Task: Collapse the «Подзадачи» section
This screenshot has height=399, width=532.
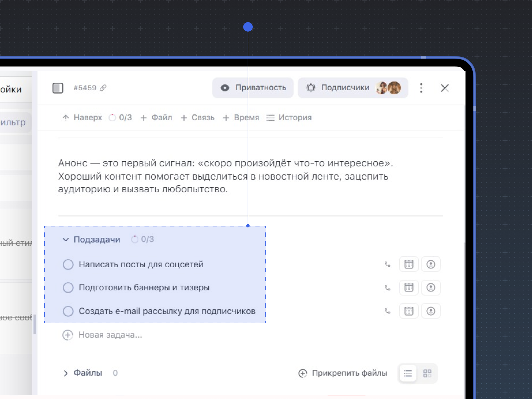Action: (66, 240)
